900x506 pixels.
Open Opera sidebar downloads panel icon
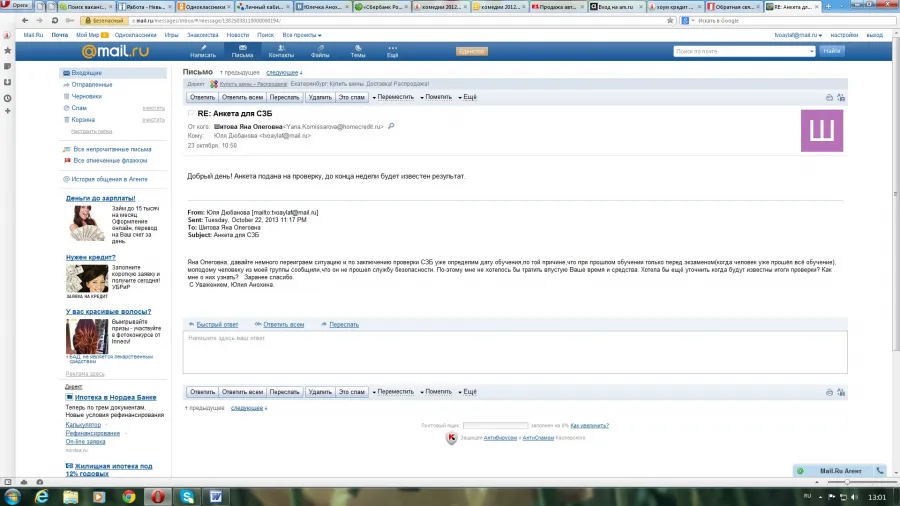pos(7,82)
